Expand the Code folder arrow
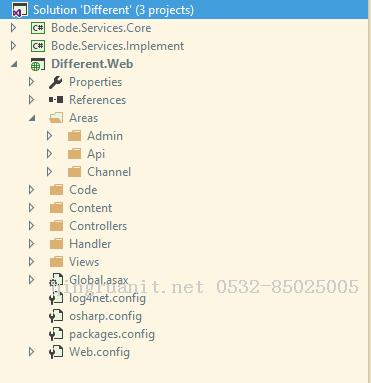 click(31, 190)
